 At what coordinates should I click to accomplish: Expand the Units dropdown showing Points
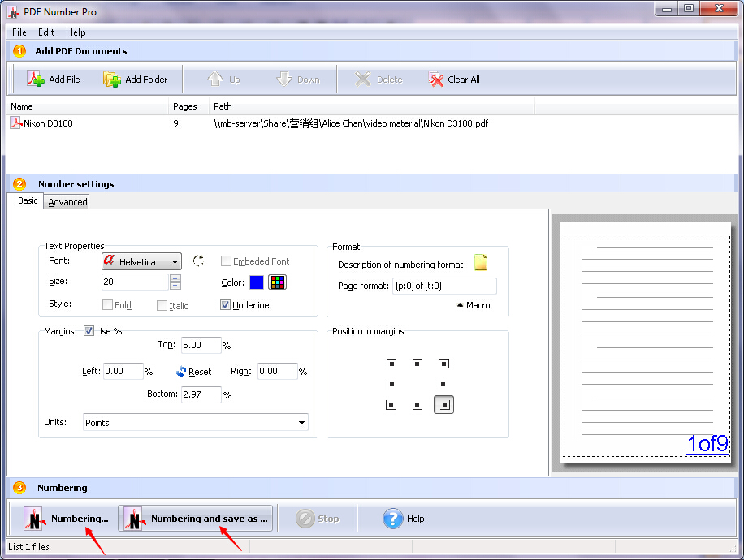pos(196,423)
